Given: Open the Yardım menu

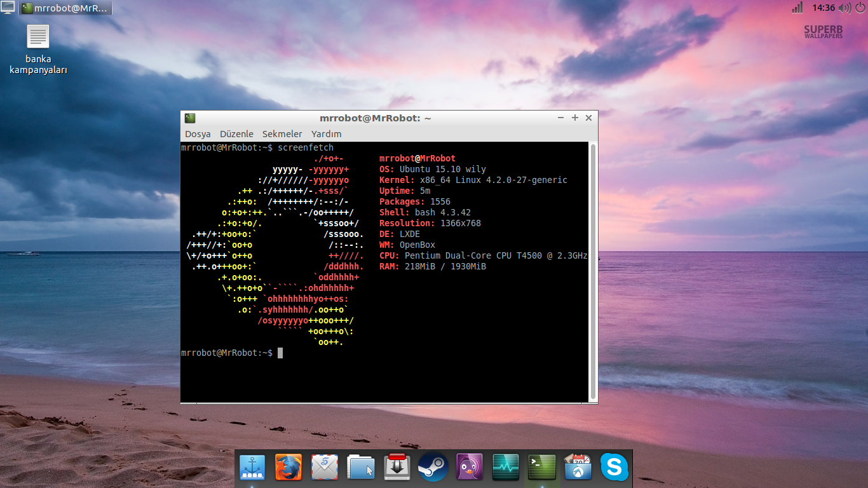Looking at the screenshot, I should point(327,134).
